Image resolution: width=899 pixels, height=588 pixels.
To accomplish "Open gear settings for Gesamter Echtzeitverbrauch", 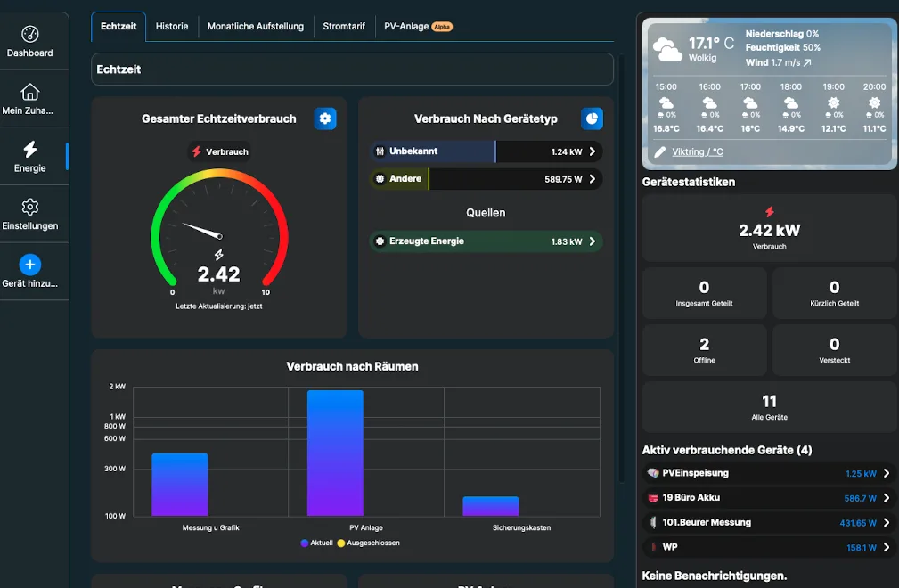I will pyautogui.click(x=325, y=118).
